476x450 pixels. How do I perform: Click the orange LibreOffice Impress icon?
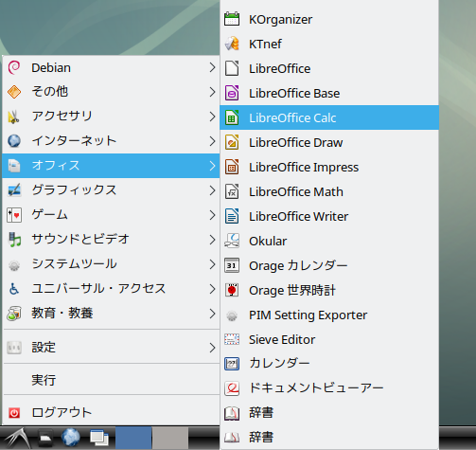tap(232, 167)
